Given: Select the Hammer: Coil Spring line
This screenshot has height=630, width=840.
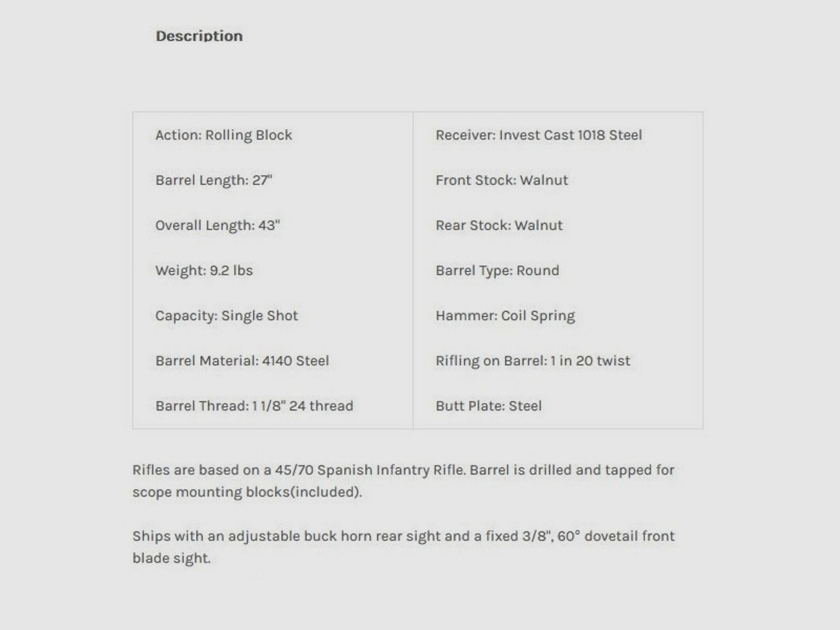Looking at the screenshot, I should coord(505,316).
